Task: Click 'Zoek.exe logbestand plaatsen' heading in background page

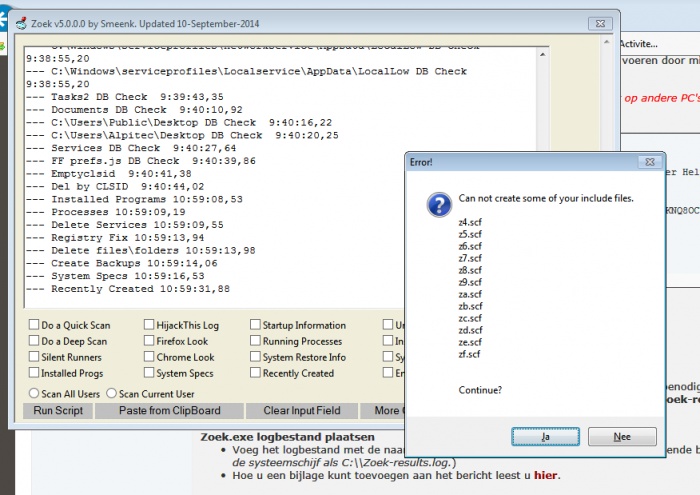Action: coord(288,437)
